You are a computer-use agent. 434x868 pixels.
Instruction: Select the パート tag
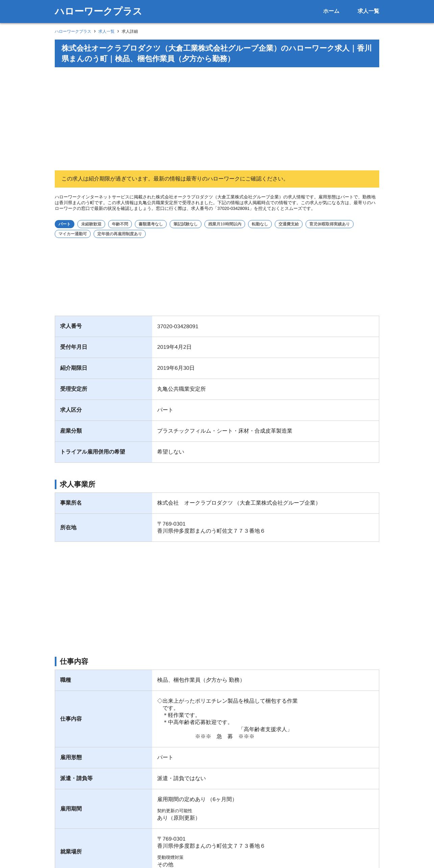click(64, 224)
